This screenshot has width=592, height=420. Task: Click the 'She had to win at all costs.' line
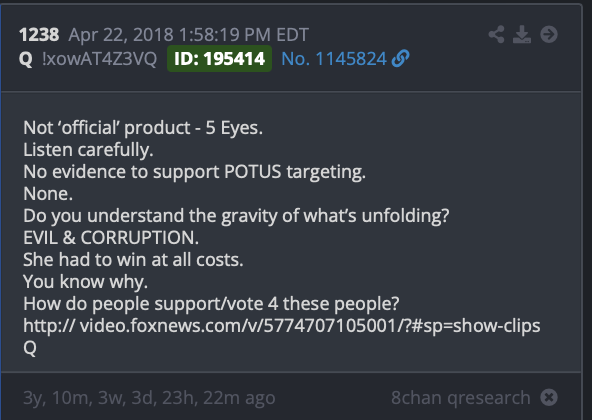[133, 259]
